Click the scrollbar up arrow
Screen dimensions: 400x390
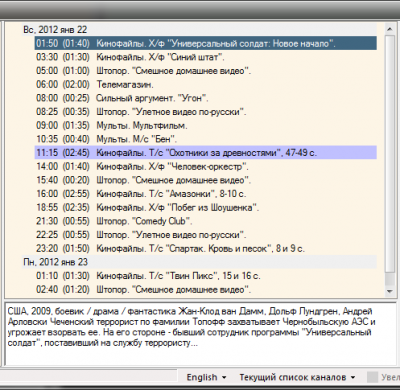pos(389,30)
